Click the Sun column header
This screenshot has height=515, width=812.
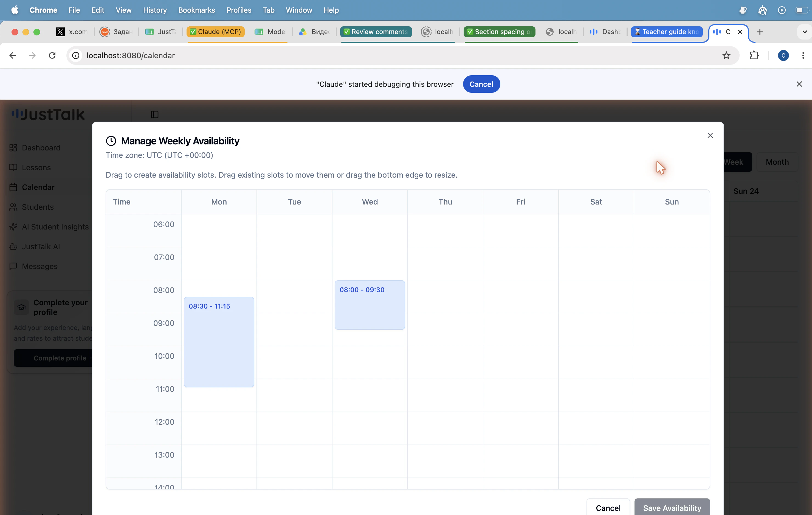pos(671,202)
